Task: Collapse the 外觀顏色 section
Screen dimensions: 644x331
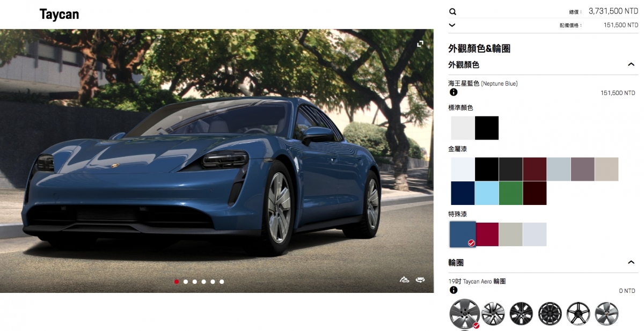Action: pos(631,64)
